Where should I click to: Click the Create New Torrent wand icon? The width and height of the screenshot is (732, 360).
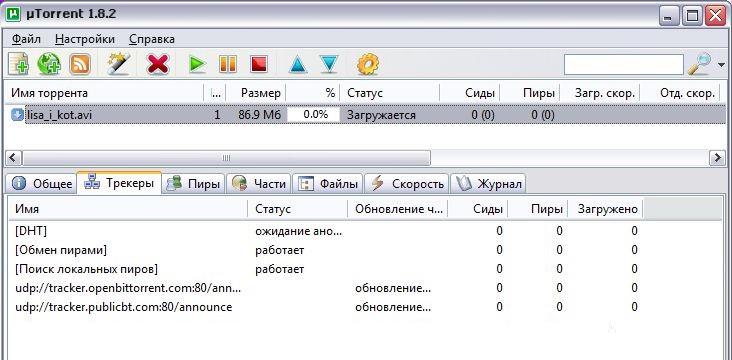(x=118, y=64)
